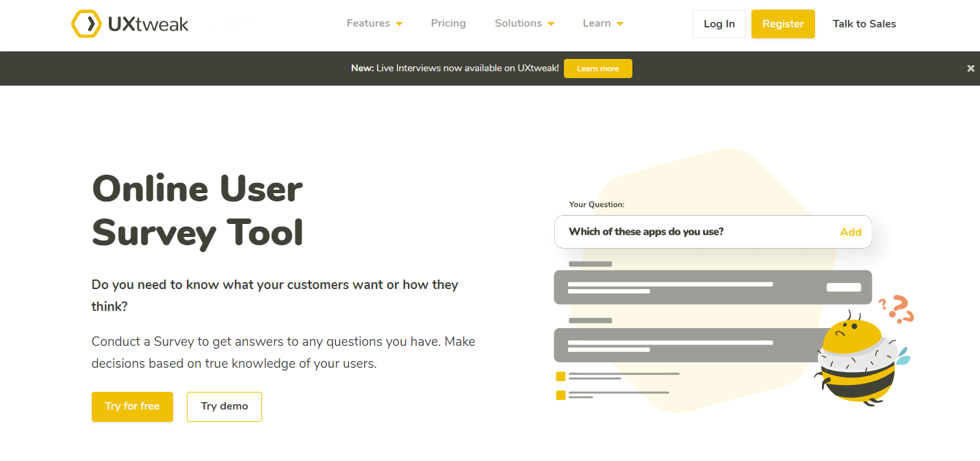
Task: Click the 'Which of these apps' question field
Action: pyautogui.click(x=684, y=232)
